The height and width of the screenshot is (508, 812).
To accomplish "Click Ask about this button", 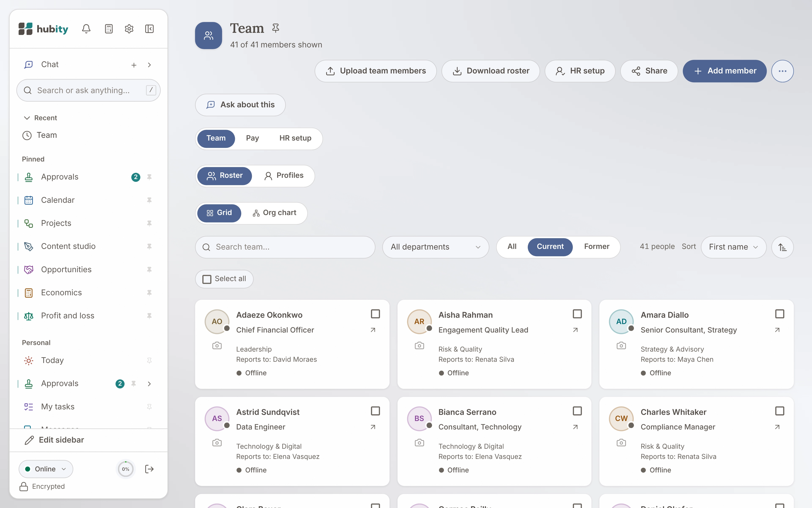I will coord(240,105).
